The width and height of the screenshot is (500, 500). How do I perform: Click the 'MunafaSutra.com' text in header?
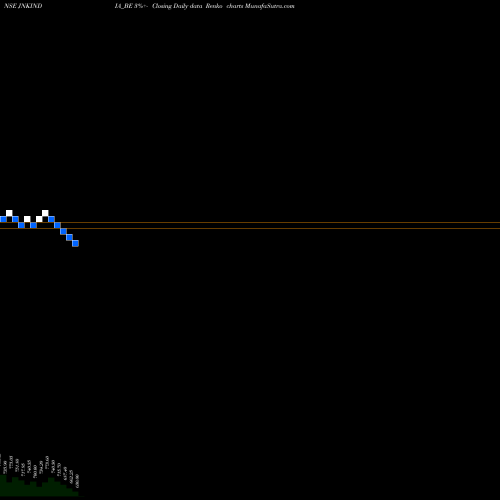(269, 6)
